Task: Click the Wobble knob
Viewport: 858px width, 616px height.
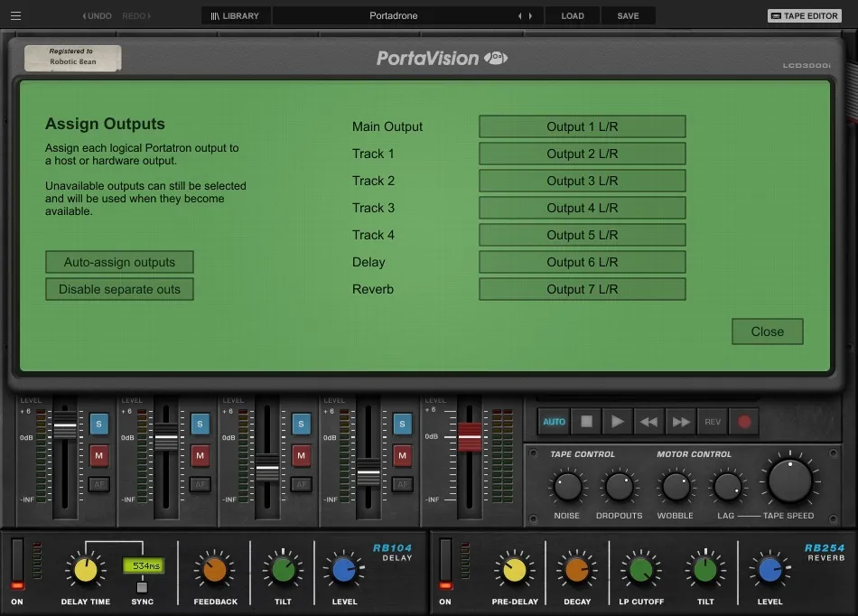Action: click(x=676, y=488)
